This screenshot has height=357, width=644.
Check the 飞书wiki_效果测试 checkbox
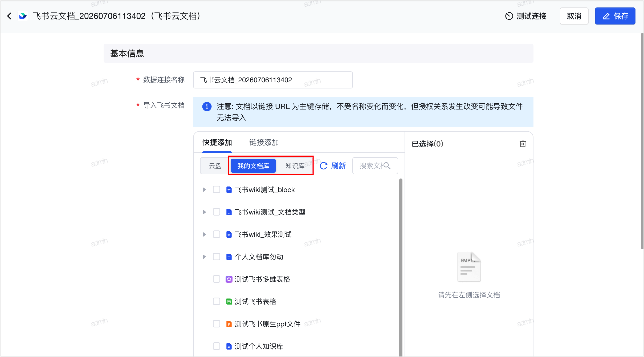tap(217, 234)
